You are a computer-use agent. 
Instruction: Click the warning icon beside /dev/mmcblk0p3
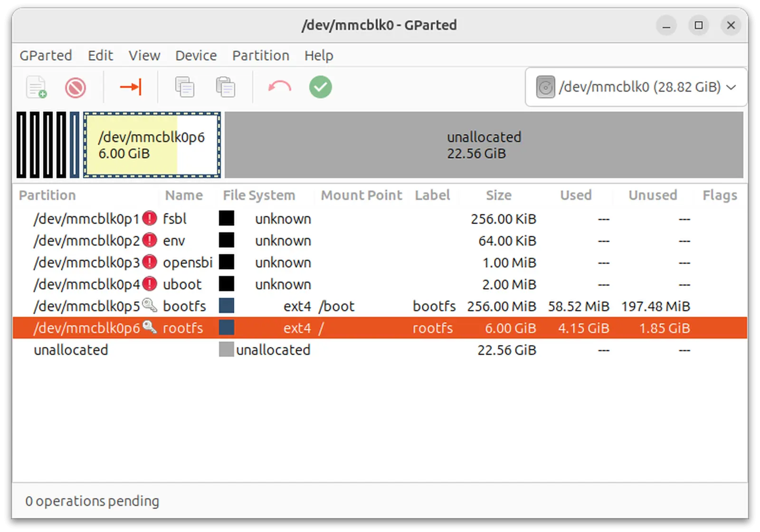(150, 262)
